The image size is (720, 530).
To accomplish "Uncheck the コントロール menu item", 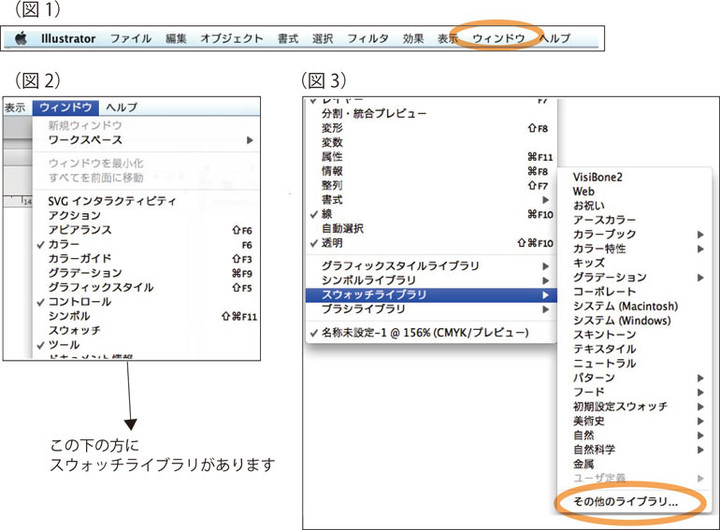I will click(x=146, y=302).
